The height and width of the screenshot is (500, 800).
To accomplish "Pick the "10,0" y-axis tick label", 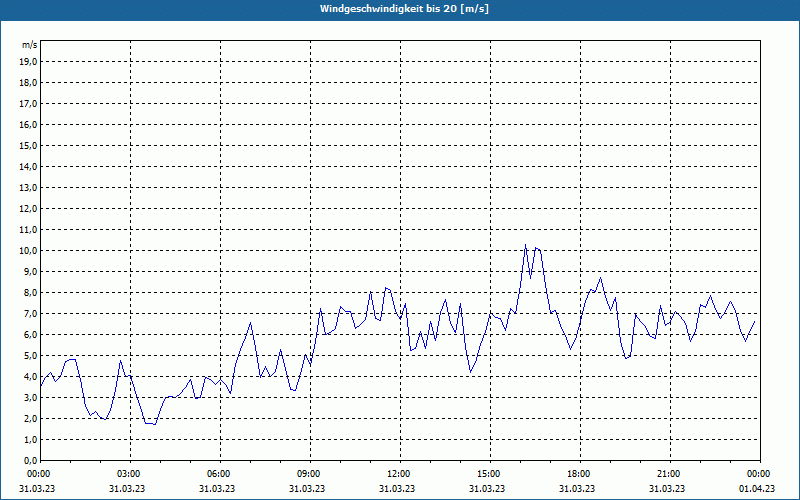I will (x=28, y=251).
